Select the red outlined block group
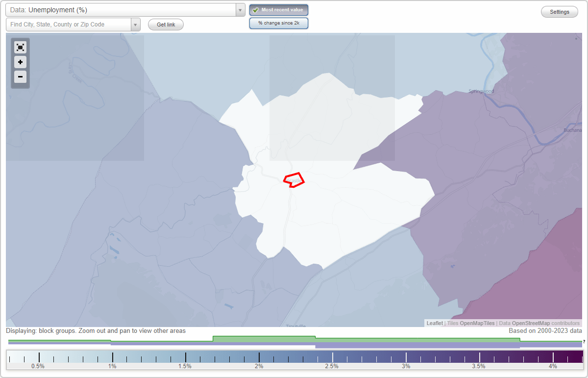This screenshot has height=378, width=588. point(293,179)
